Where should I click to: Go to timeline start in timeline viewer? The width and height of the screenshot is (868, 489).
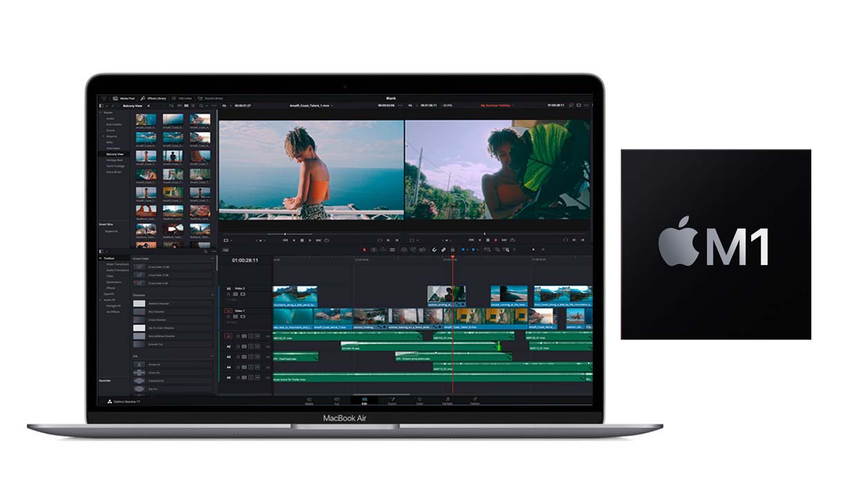(471, 240)
